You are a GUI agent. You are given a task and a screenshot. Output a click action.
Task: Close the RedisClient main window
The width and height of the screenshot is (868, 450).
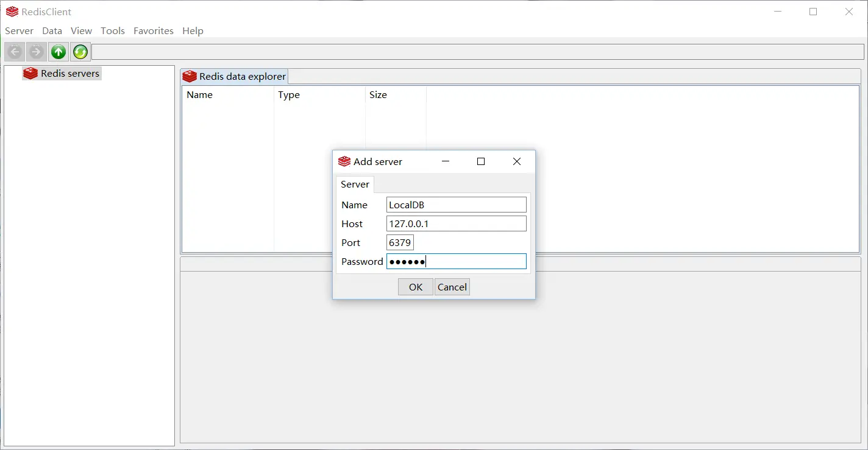pos(849,12)
